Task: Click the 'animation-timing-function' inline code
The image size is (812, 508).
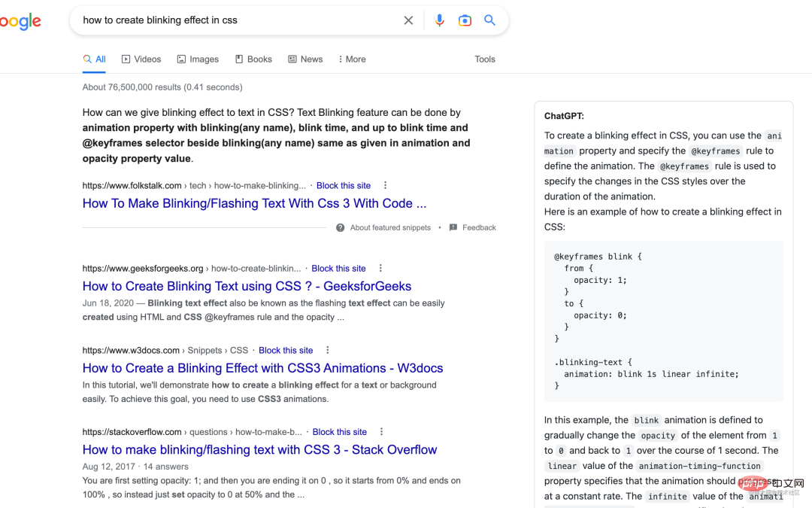Action: point(700,466)
